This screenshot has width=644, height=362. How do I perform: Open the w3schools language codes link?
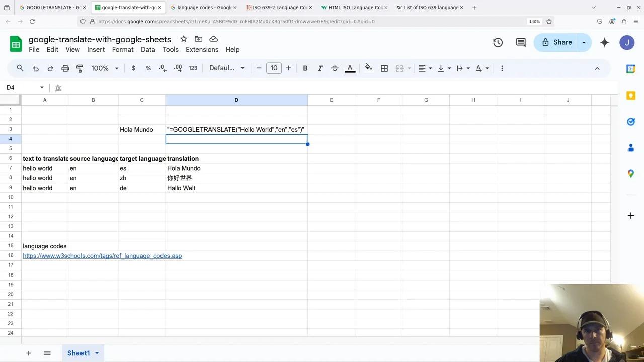coord(102,256)
